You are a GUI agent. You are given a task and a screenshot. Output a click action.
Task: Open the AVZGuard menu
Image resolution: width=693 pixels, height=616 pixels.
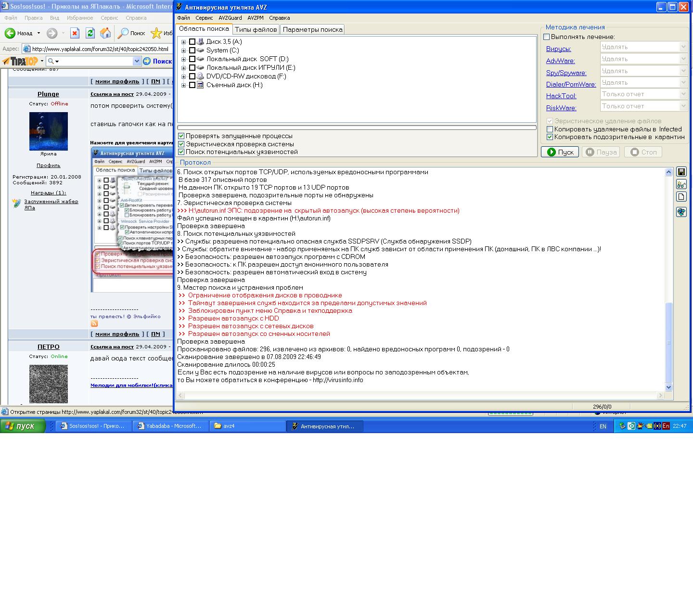coord(230,18)
